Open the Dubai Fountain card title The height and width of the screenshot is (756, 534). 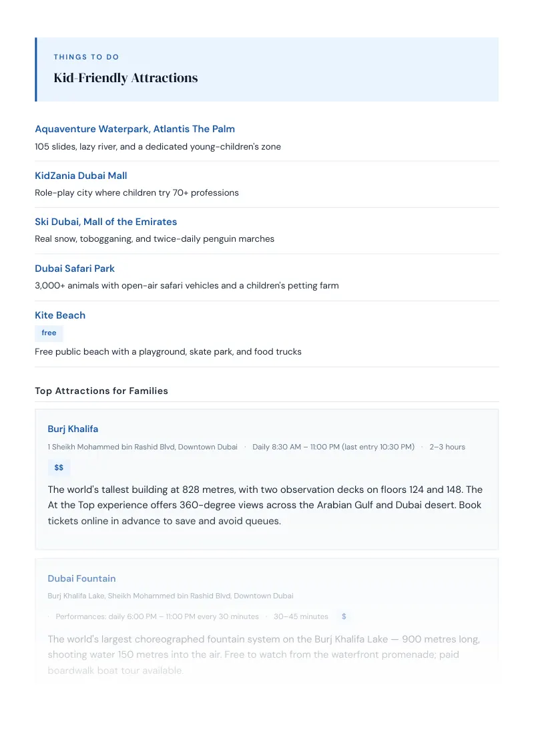pos(81,578)
